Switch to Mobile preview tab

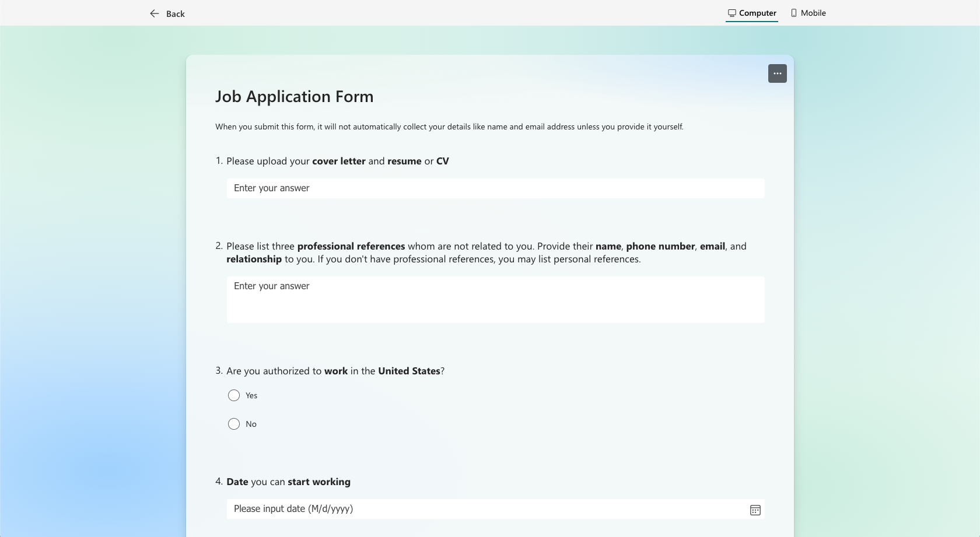pos(808,12)
